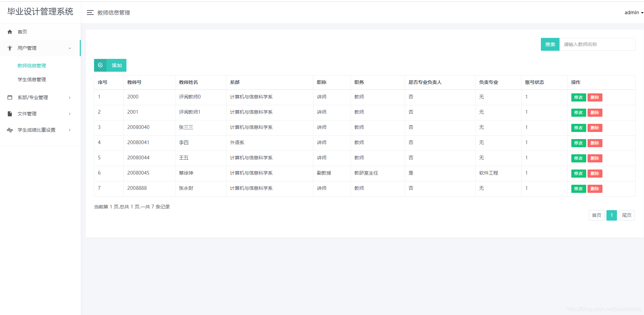
Task: Click 删除 for teacher 张三三
Action: 595,128
